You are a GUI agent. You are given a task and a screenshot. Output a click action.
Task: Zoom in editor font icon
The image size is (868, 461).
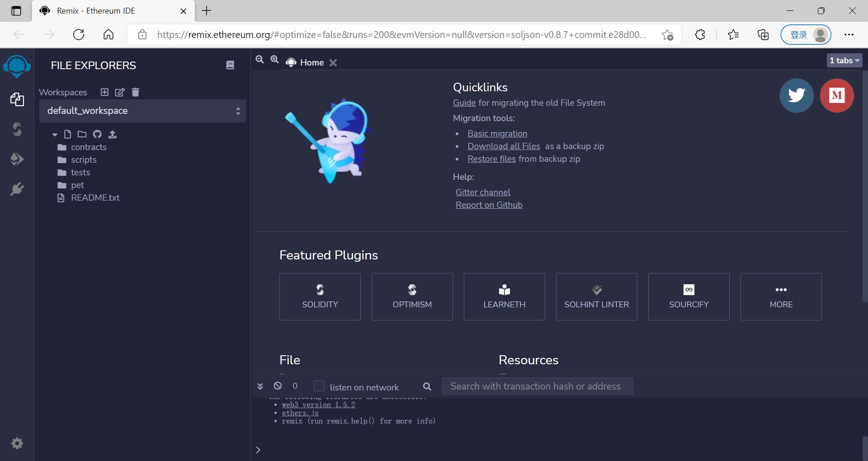[x=274, y=59]
